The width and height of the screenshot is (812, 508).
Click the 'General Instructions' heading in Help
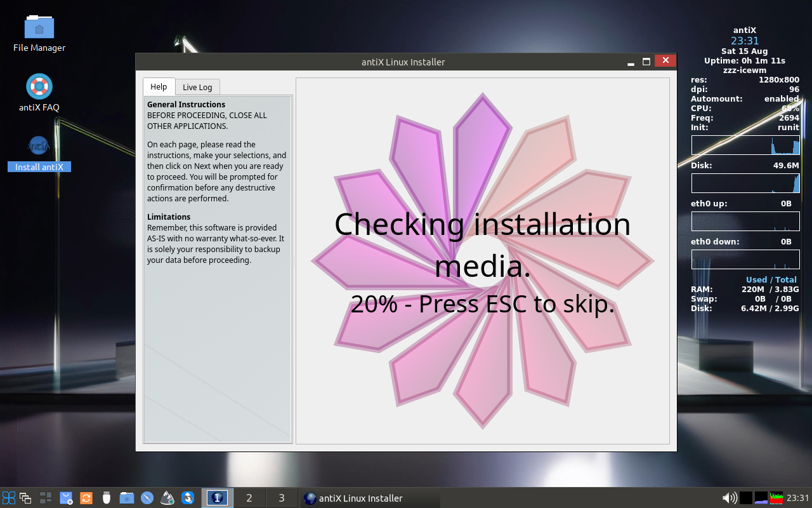[186, 104]
